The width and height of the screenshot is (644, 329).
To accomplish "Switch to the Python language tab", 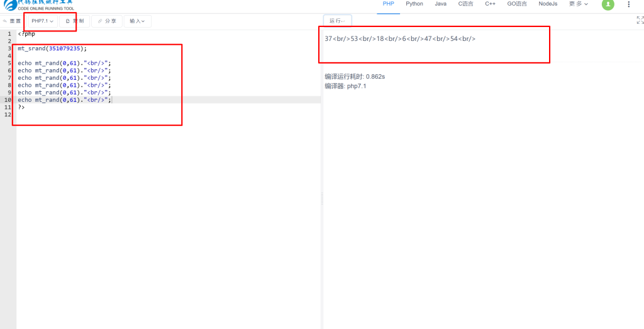I will click(x=414, y=4).
